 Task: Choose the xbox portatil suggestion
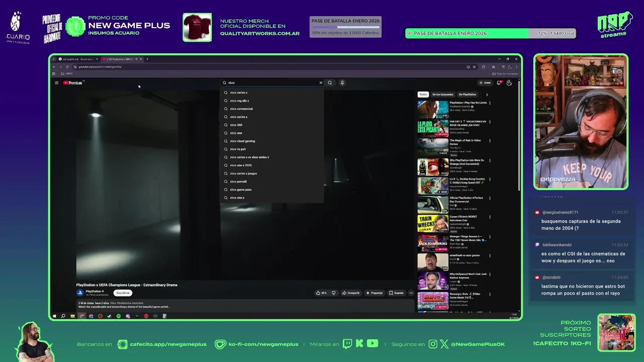(272, 182)
